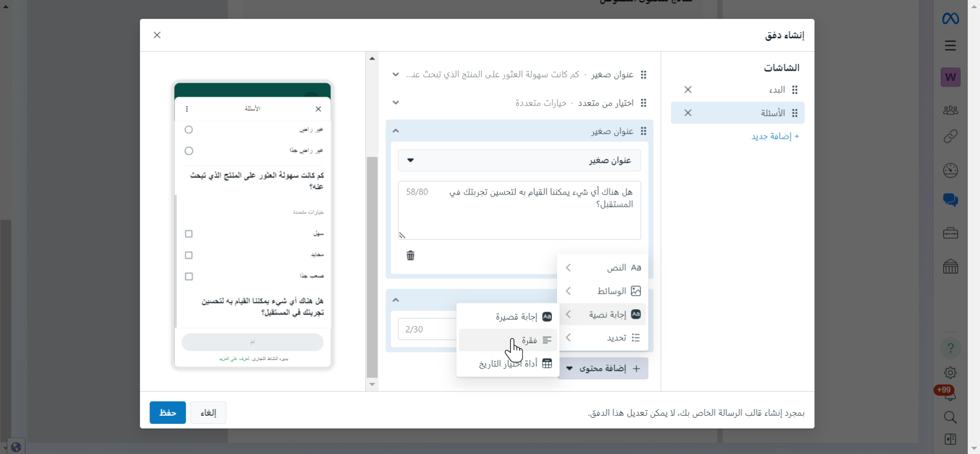Open the people/audience icon in the sidebar
This screenshot has height=454, width=980.
pyautogui.click(x=950, y=110)
